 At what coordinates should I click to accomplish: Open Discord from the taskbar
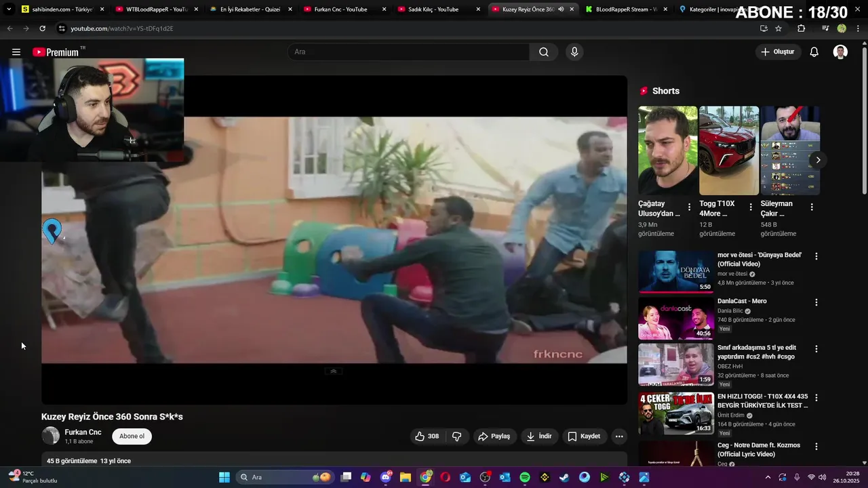pos(386,477)
